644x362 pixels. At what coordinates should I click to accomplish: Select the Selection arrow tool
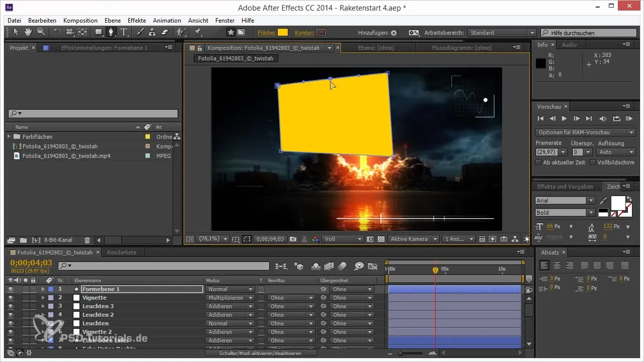[17, 32]
